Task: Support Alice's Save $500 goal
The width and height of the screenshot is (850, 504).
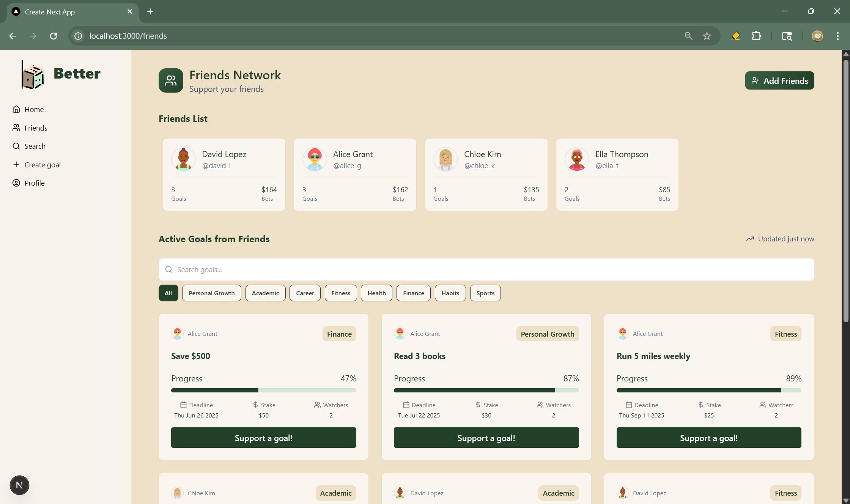Action: click(263, 438)
